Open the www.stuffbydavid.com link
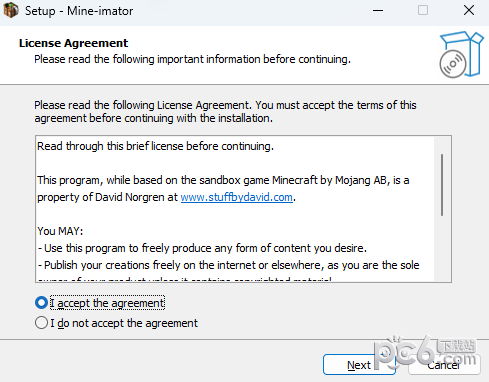 [x=237, y=197]
